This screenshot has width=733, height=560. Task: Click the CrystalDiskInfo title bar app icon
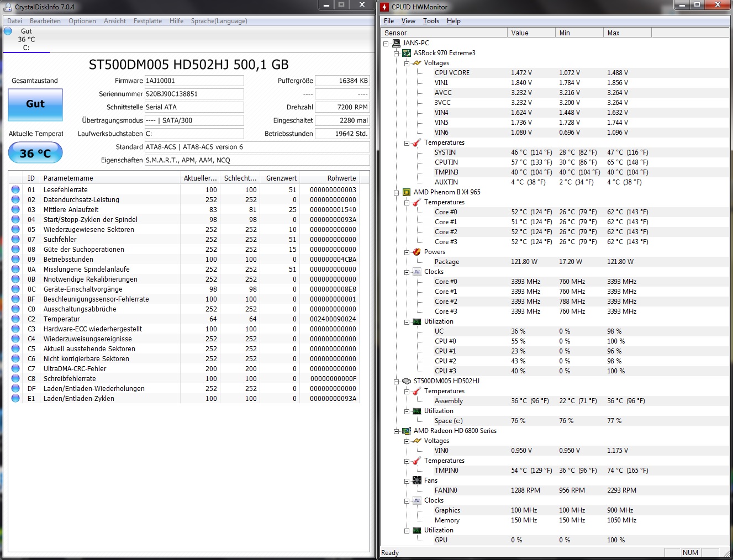coord(8,7)
